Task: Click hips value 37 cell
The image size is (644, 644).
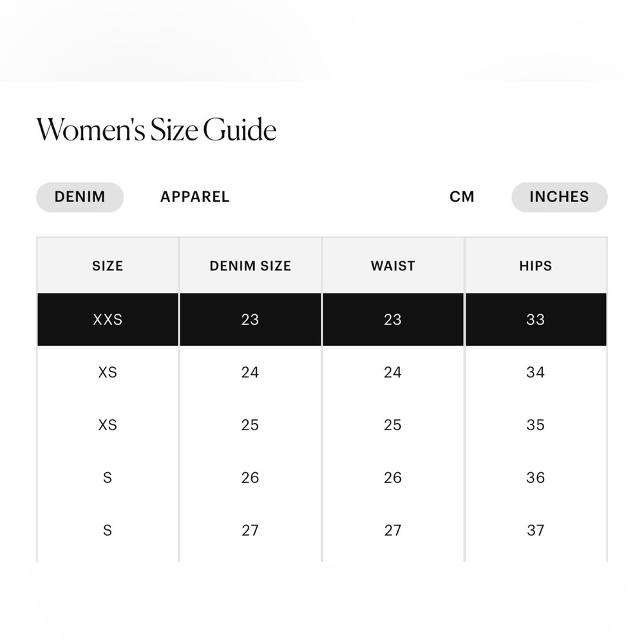Action: [x=536, y=530]
